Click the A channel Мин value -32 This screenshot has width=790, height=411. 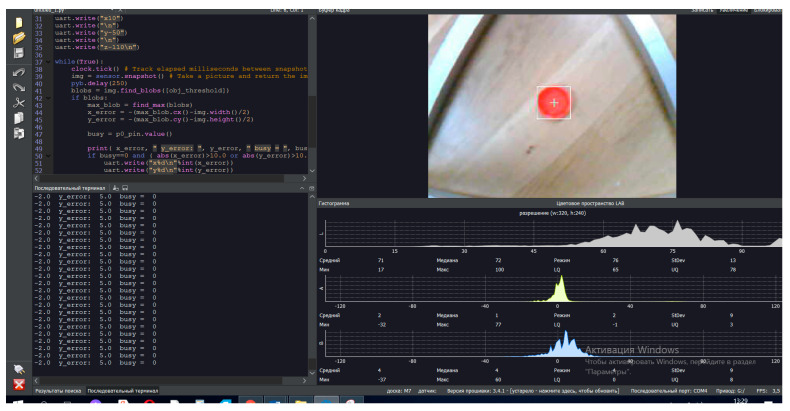(x=382, y=324)
